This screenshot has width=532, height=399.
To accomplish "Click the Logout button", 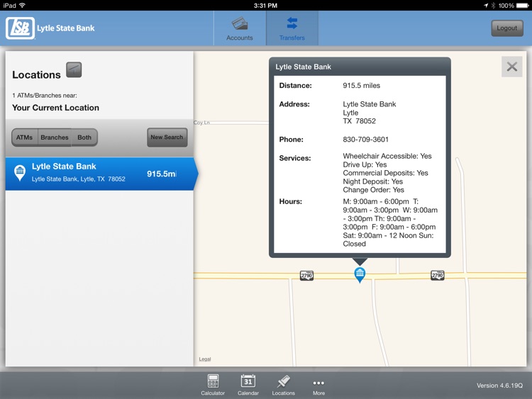I will [507, 28].
